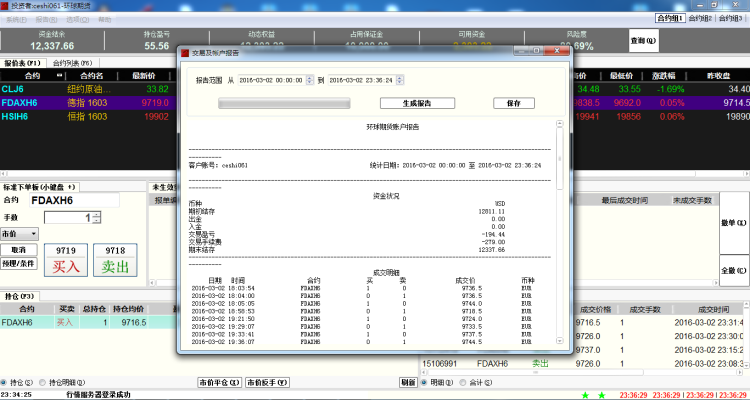Click the red dialog title bar icon
750x400 pixels.
[184, 53]
